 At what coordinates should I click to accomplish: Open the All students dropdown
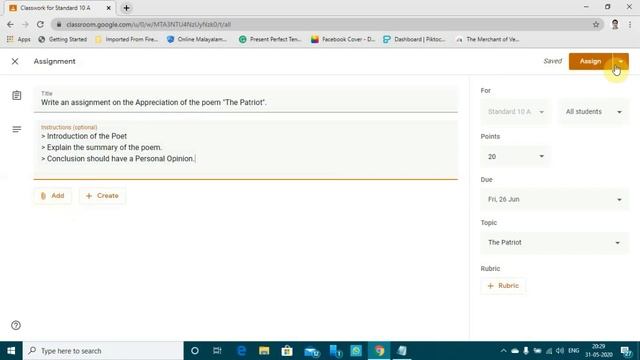click(x=593, y=112)
